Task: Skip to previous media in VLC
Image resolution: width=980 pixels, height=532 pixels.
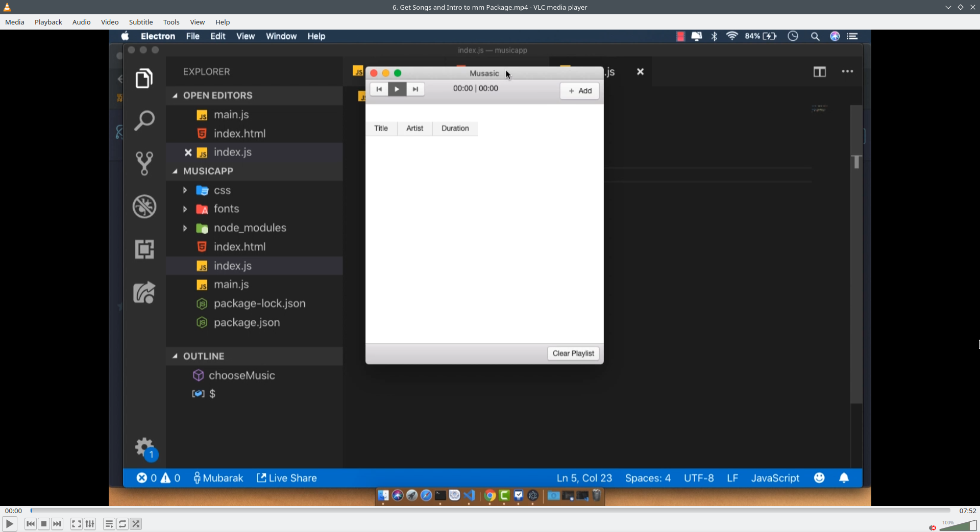Action: click(31, 524)
